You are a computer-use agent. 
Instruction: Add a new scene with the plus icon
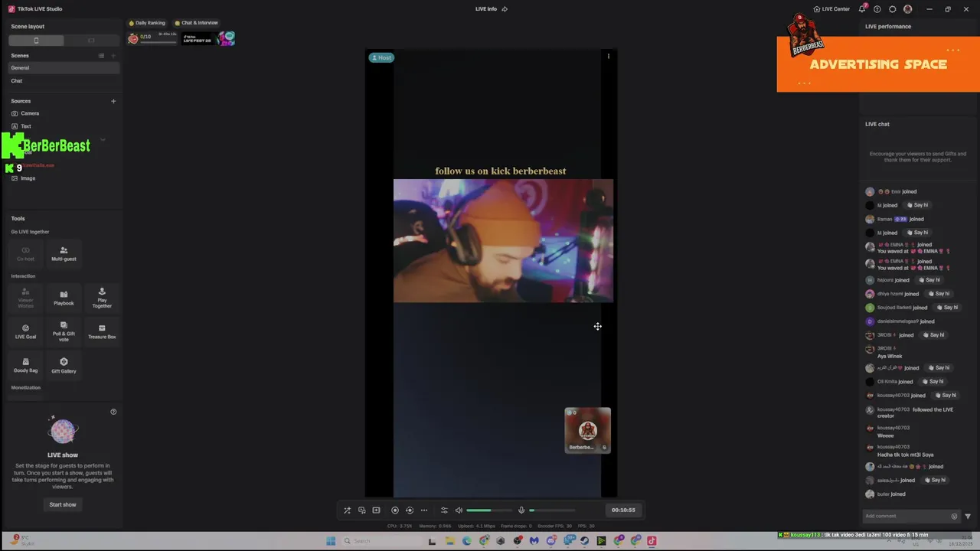click(113, 56)
